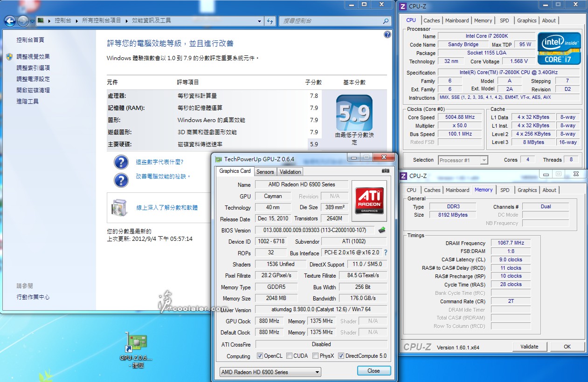The height and width of the screenshot is (382, 588).
Task: Open the Processor #1 selection dropdown
Action: coord(463,160)
